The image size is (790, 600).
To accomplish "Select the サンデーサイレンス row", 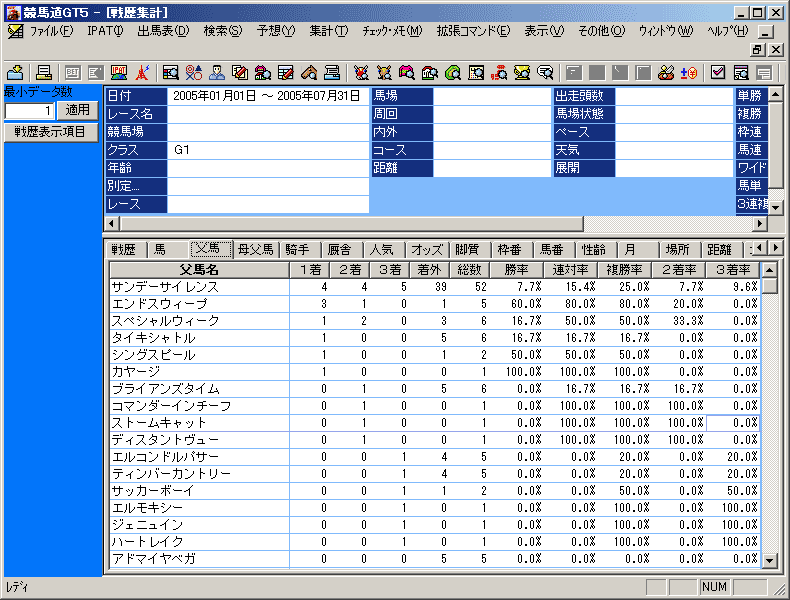I will [x=198, y=286].
